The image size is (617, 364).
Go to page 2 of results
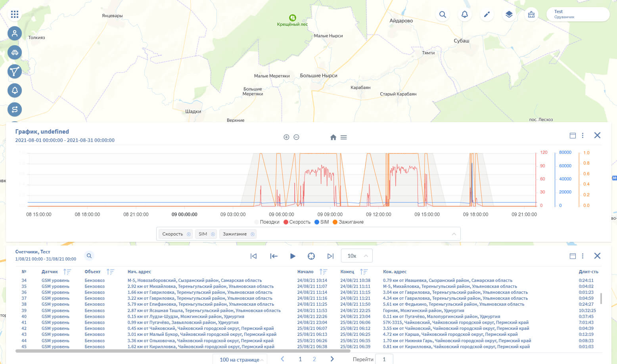click(x=314, y=359)
